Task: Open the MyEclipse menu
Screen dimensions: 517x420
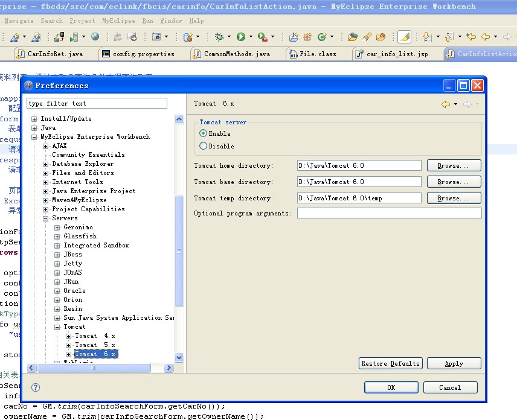Action: (x=118, y=21)
